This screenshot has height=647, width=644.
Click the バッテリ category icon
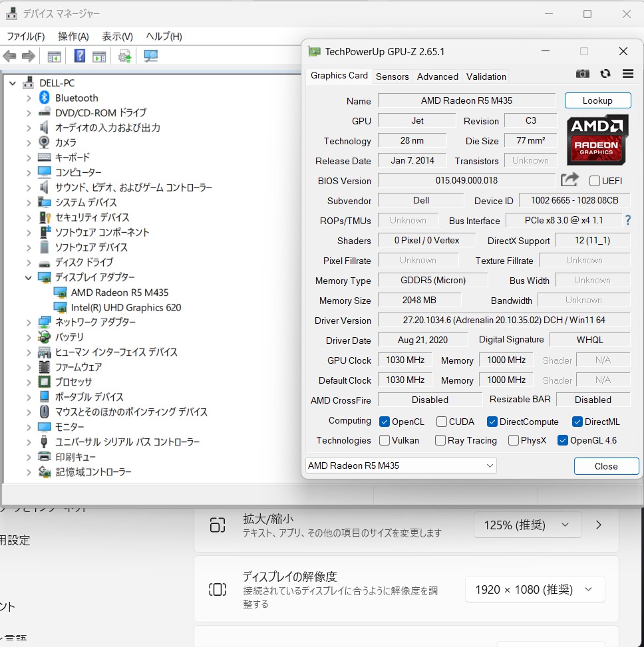[x=44, y=337]
